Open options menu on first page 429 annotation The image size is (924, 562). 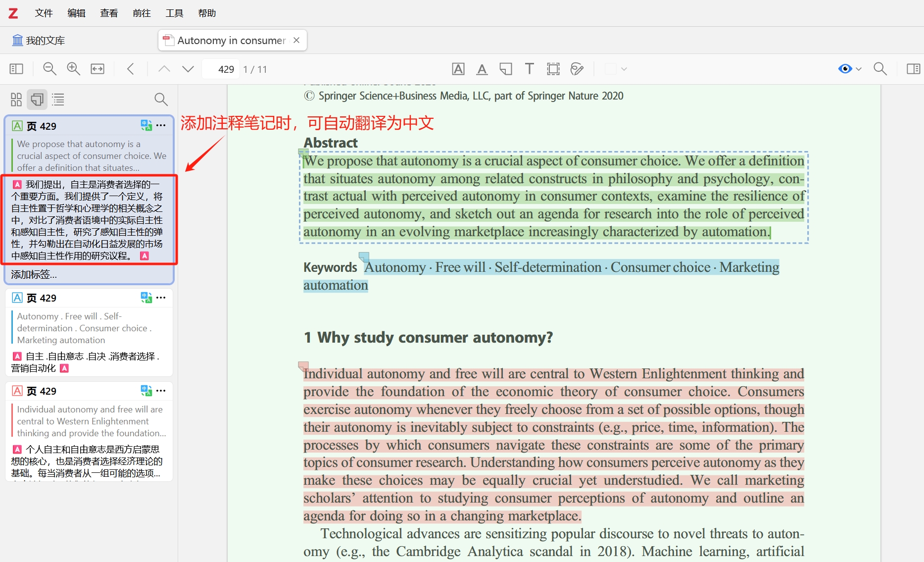point(160,126)
